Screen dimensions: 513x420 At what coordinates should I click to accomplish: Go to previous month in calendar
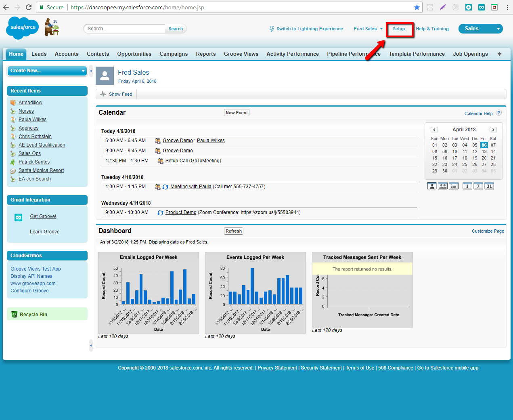click(x=434, y=130)
